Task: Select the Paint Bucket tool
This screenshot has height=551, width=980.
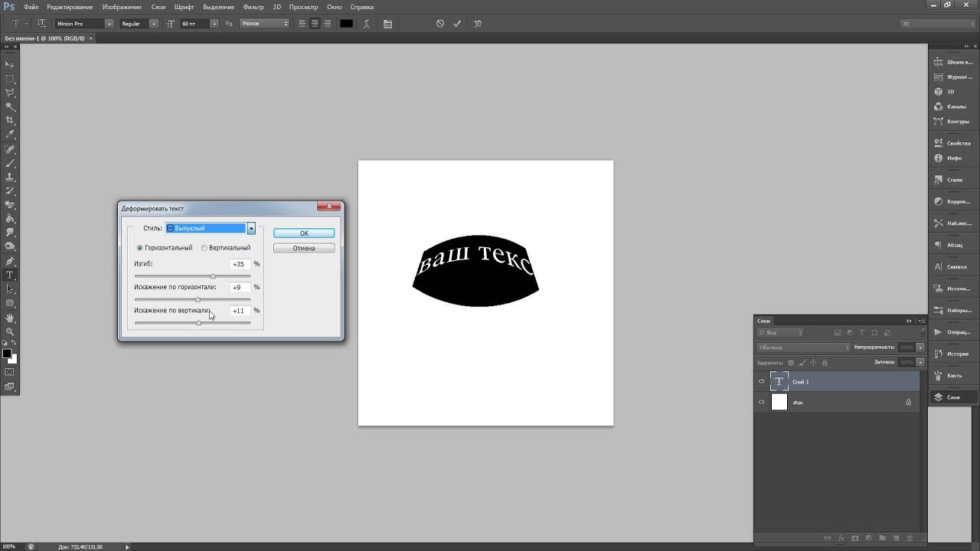Action: point(10,219)
